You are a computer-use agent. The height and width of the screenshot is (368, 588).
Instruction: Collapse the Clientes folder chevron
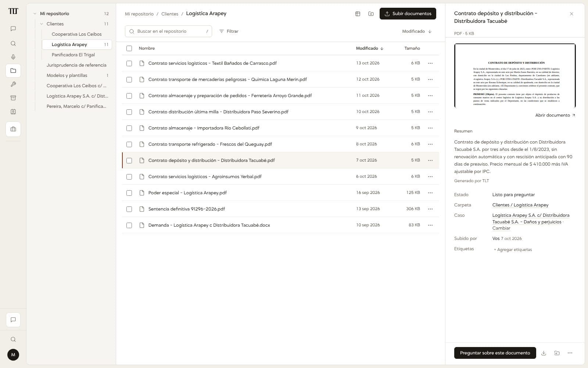click(x=42, y=24)
